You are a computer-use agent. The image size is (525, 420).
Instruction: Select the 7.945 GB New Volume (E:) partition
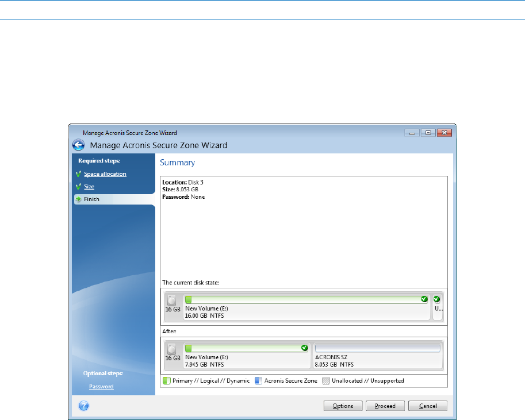[247, 356]
